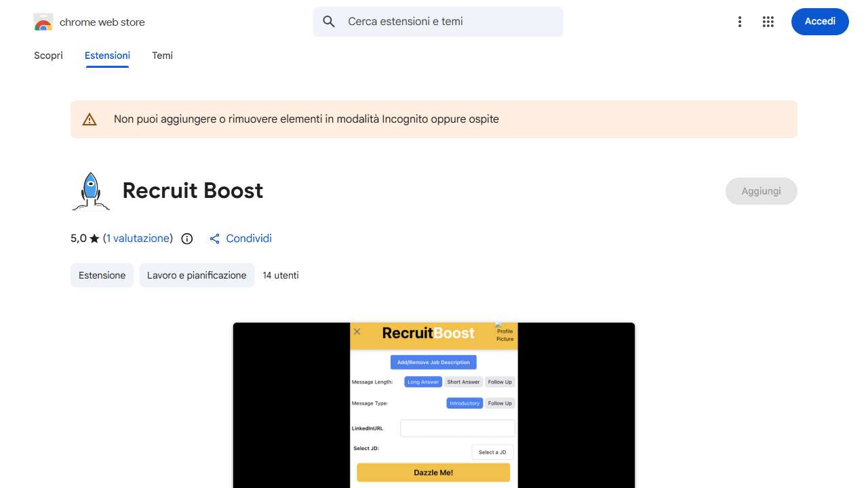
Task: Switch to the Temi tab
Action: tap(162, 56)
